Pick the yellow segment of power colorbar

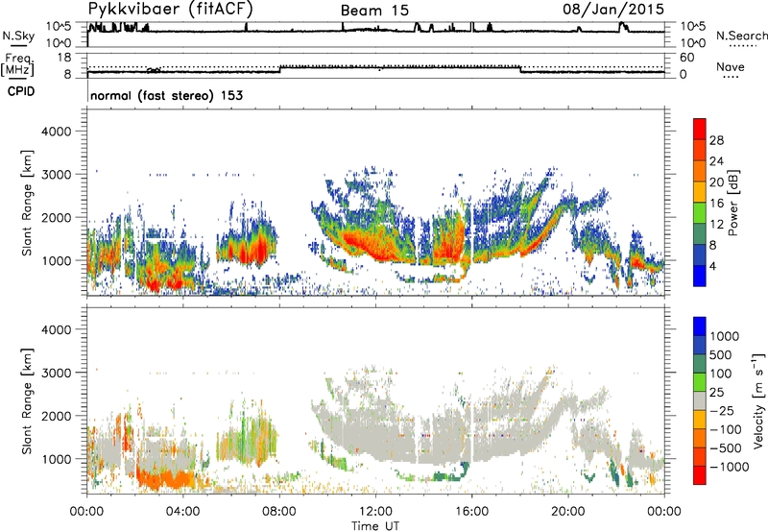[x=700, y=192]
